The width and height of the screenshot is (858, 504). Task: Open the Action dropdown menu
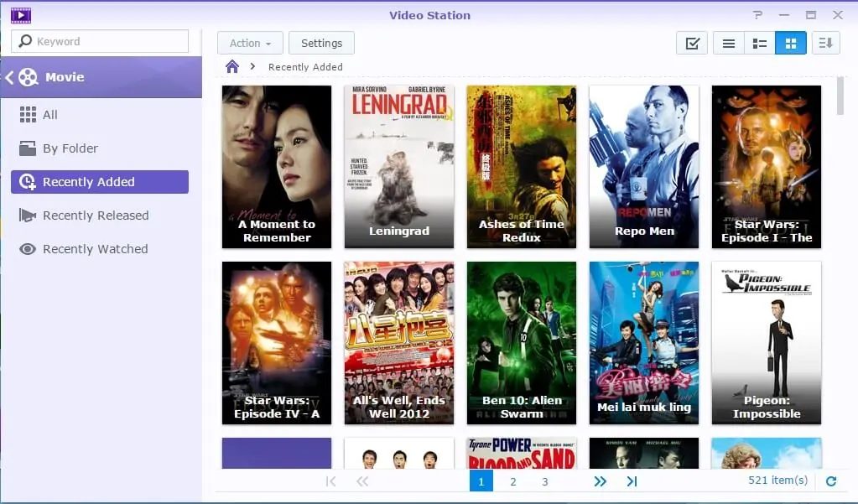[249, 43]
